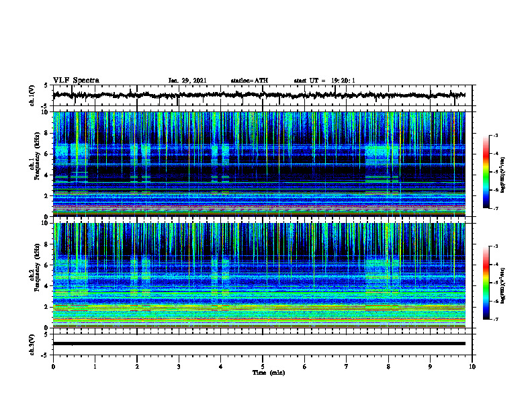532x411 pixels.
Task: Click the "10" tick on the Time axis
Action: [x=472, y=367]
